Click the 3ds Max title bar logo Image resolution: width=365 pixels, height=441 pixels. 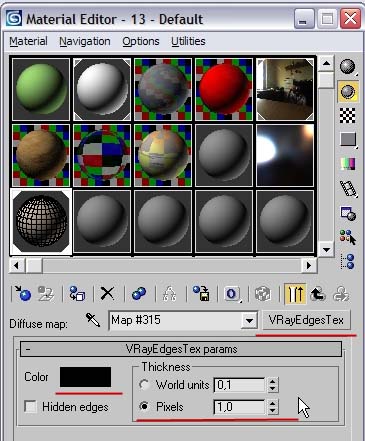click(14, 18)
